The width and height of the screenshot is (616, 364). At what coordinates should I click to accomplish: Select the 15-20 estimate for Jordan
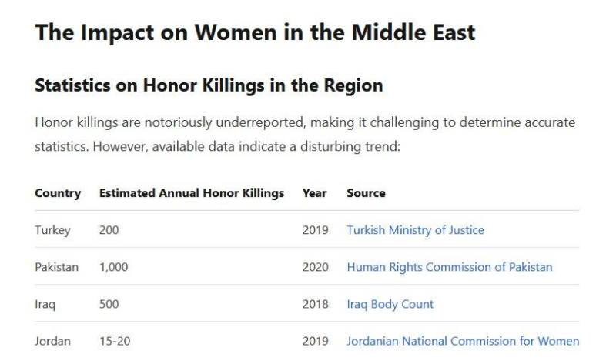coord(115,341)
